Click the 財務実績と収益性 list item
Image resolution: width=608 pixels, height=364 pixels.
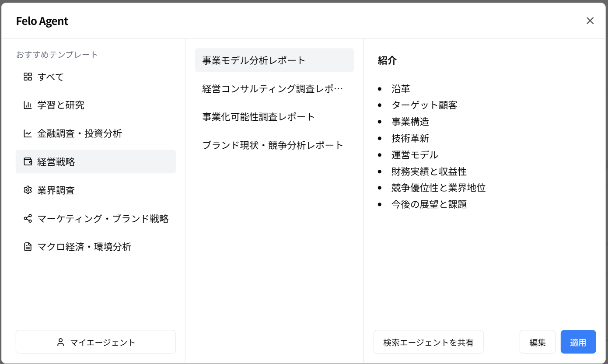coord(429,171)
